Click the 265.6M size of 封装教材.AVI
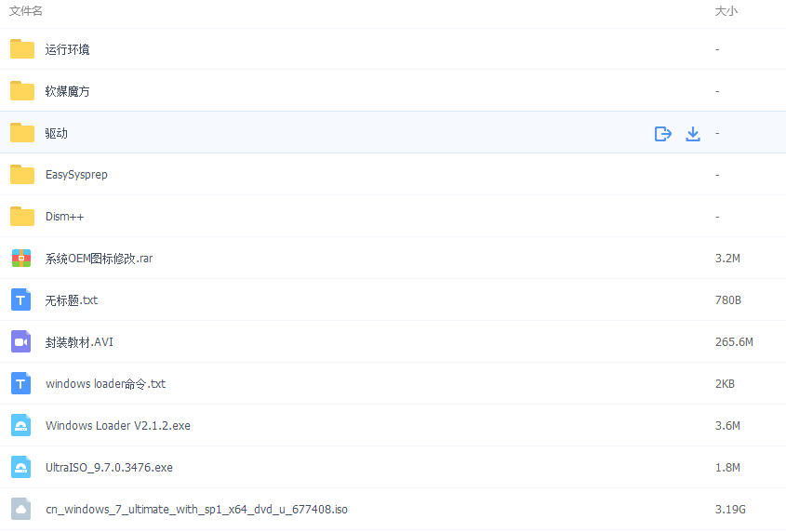786x532 pixels. pos(734,342)
